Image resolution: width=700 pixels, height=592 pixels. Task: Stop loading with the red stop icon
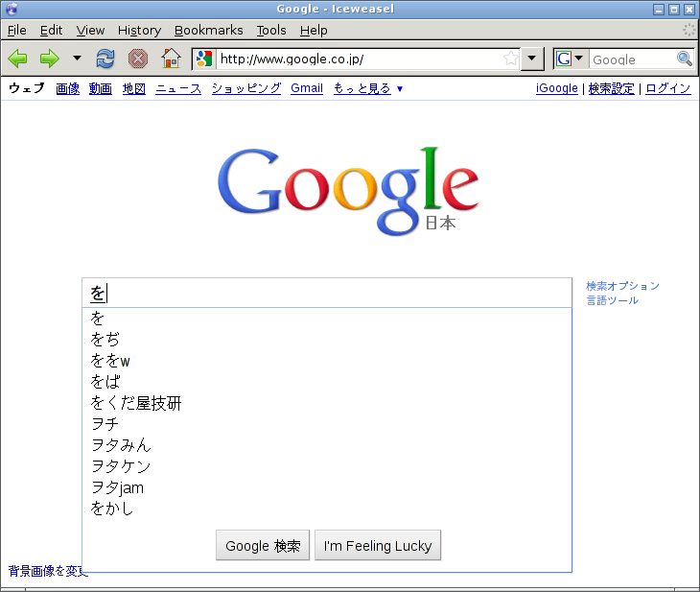138,59
